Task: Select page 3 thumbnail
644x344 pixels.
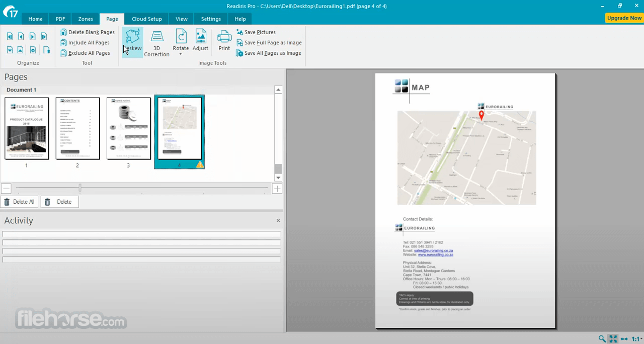Action: point(128,128)
